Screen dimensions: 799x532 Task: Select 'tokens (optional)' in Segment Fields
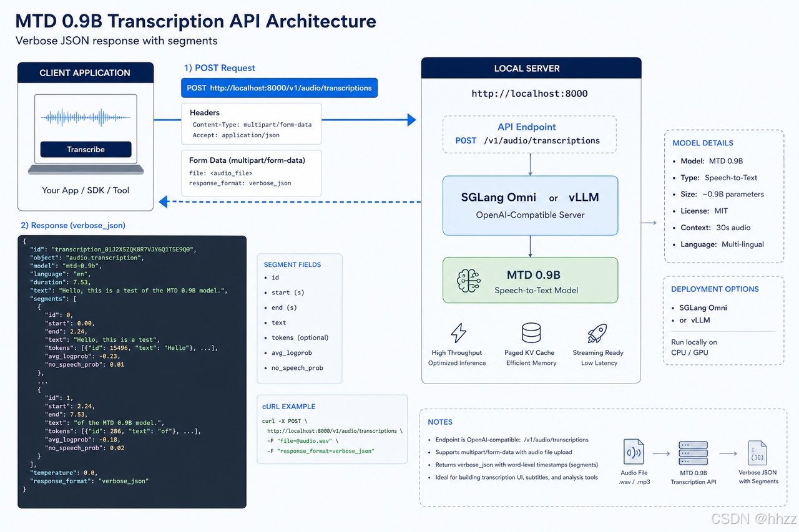[x=300, y=337]
